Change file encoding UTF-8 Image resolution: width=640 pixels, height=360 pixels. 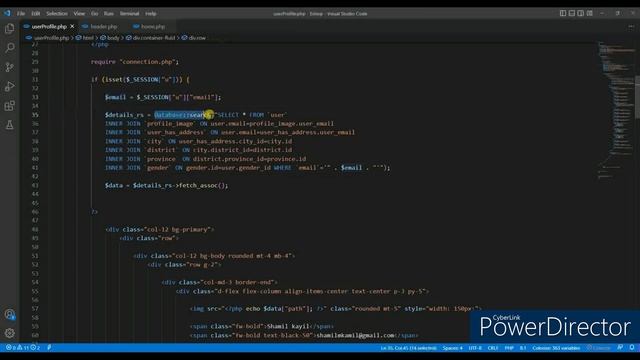coord(475,348)
